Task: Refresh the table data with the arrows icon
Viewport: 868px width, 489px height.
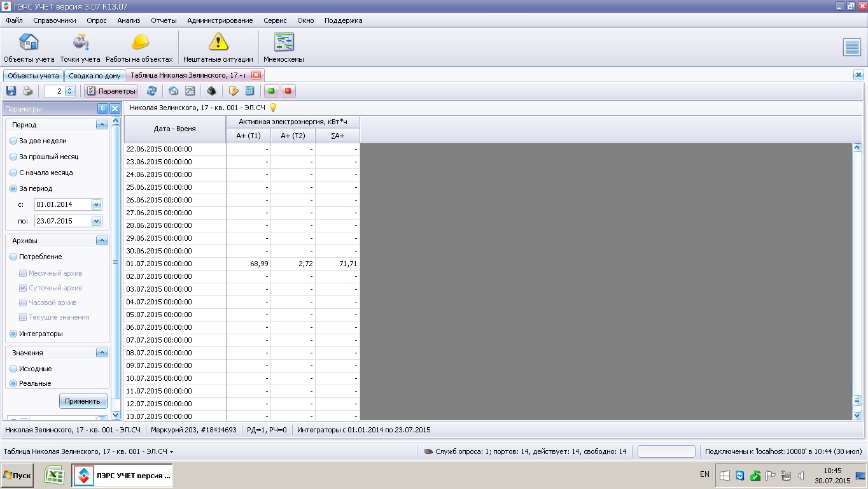Action: pos(151,91)
